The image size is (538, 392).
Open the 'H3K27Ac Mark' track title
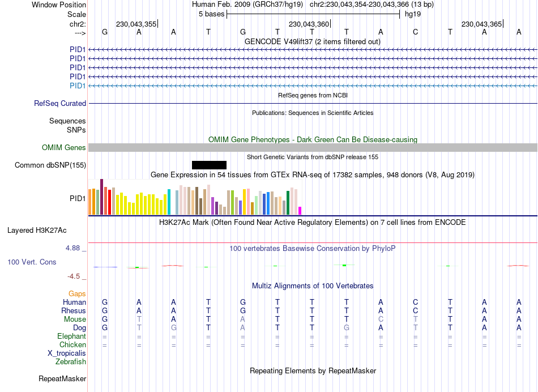313,223
